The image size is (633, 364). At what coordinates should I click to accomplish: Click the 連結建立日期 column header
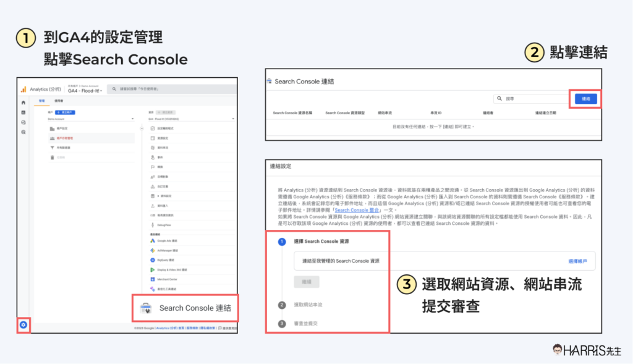tap(546, 113)
